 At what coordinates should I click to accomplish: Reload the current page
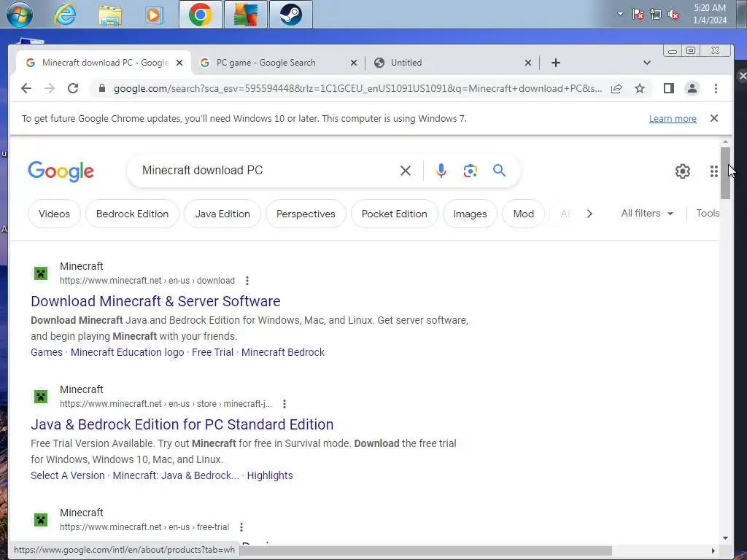point(72,88)
